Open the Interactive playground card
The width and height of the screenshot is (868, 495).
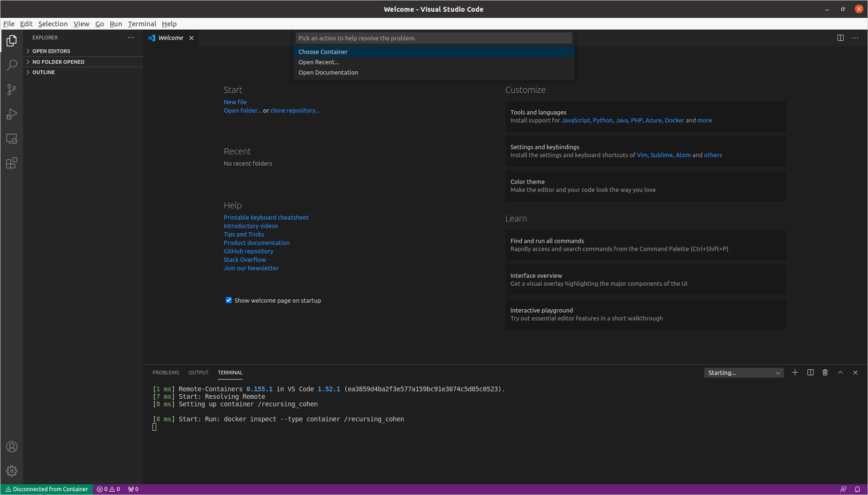[646, 314]
